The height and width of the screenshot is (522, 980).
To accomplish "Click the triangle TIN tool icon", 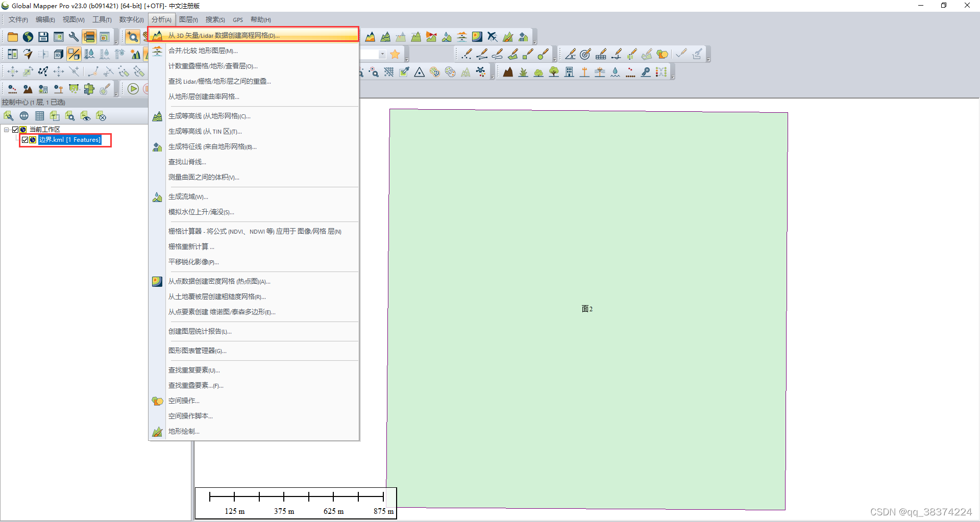I will tap(420, 72).
